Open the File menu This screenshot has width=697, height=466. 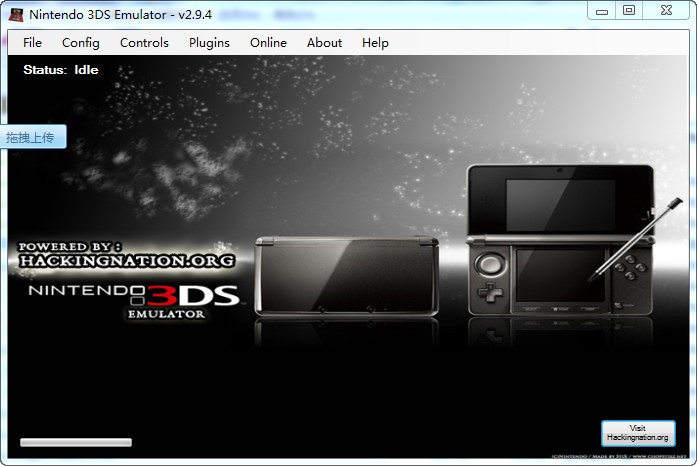point(32,43)
